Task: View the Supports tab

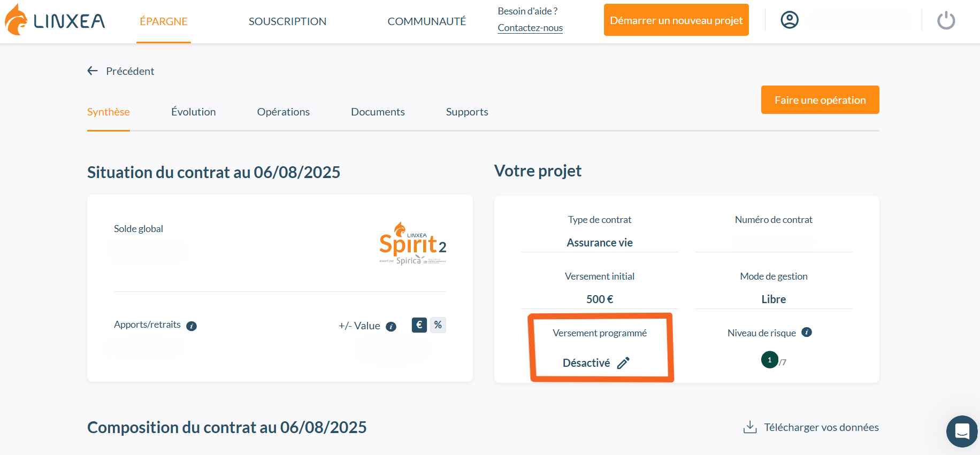Action: tap(467, 112)
